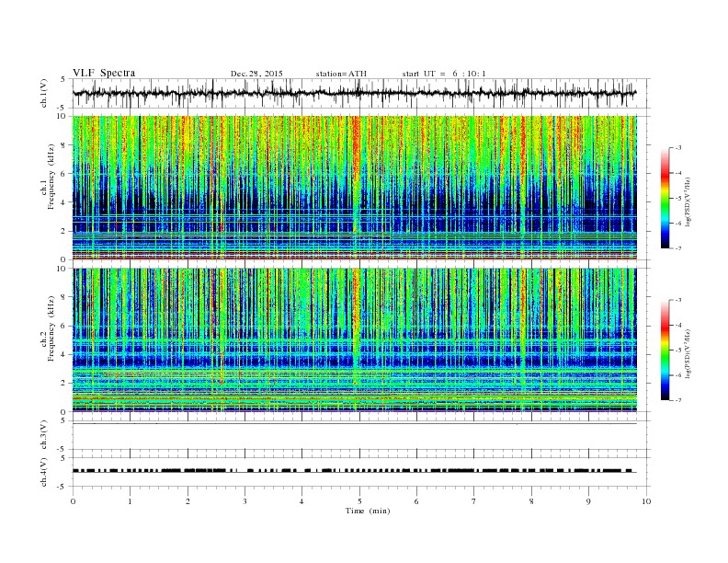The image size is (728, 563).
Task: Select the "ch.4(V)" axis label
Action: 44,473
